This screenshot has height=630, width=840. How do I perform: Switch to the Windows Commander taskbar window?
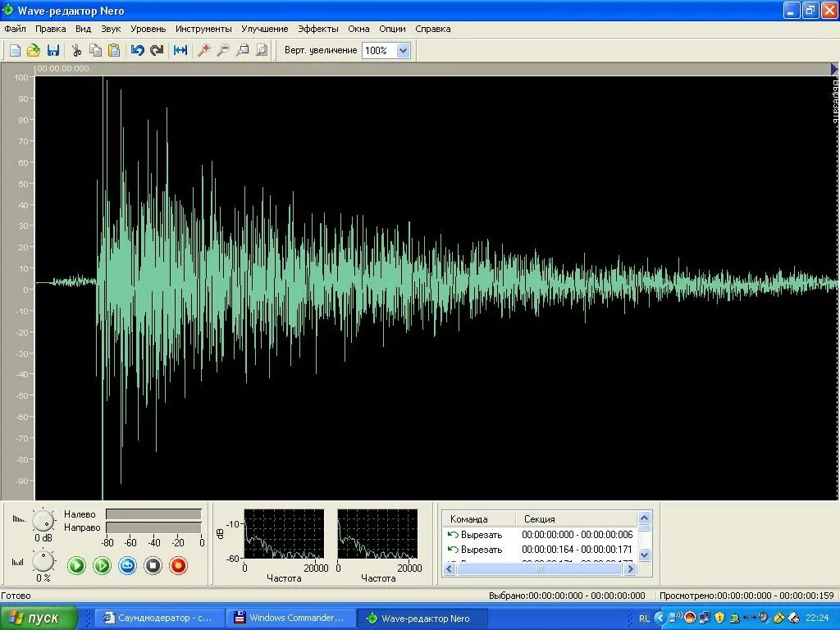pyautogui.click(x=291, y=618)
